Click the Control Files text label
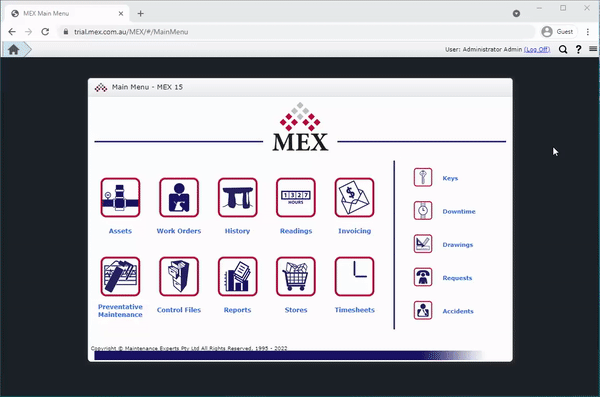Viewport: 600px width, 397px height. pos(179,310)
